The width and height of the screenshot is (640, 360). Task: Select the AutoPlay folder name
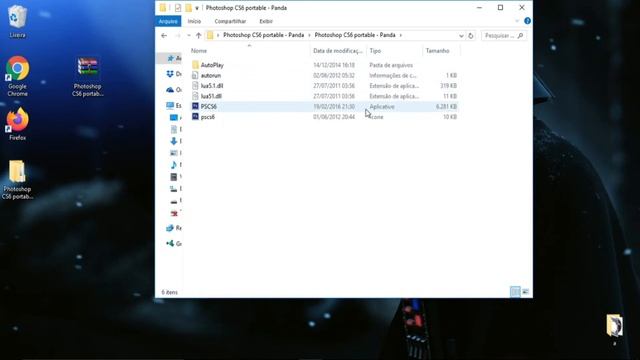tap(212, 65)
